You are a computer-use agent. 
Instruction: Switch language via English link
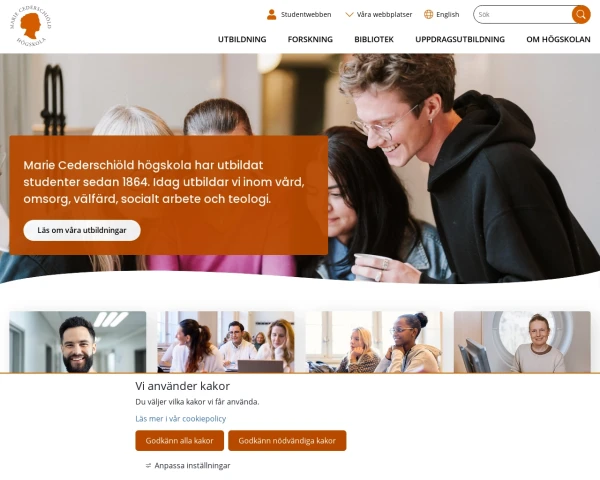coord(447,15)
